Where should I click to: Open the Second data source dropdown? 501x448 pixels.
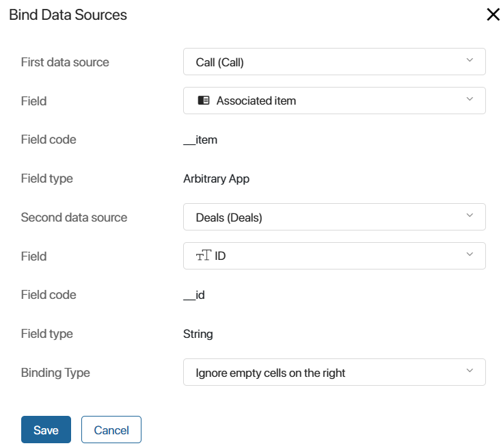point(334,217)
